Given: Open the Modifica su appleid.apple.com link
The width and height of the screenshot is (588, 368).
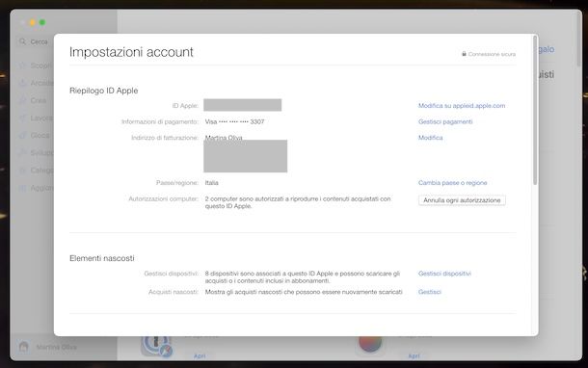Looking at the screenshot, I should [x=462, y=106].
